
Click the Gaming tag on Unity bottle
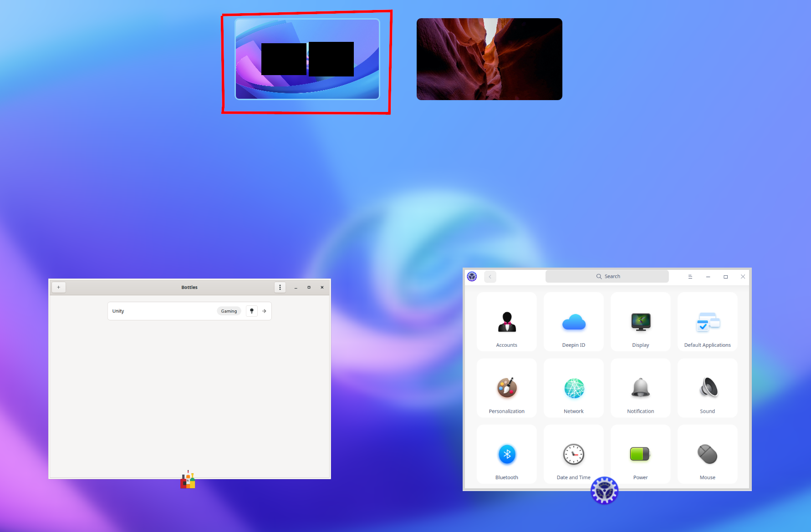click(229, 311)
